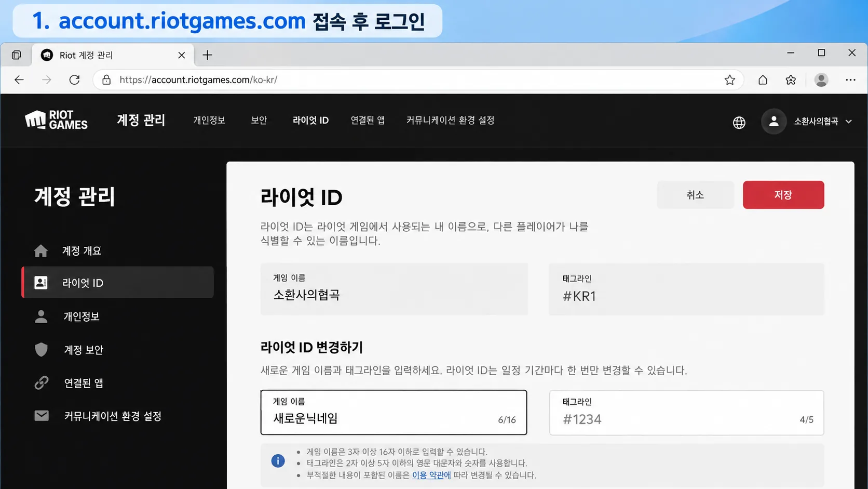Open the language globe selector
Image resolution: width=868 pixels, height=489 pixels.
click(739, 122)
